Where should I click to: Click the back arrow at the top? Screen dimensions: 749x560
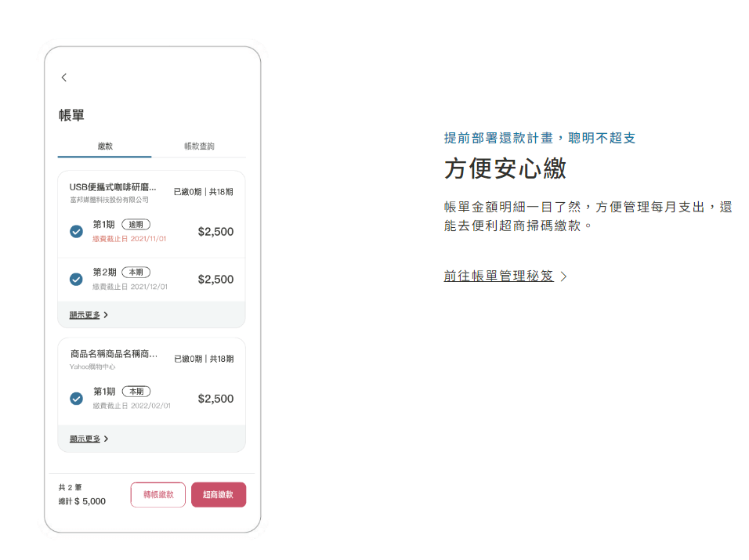click(63, 78)
